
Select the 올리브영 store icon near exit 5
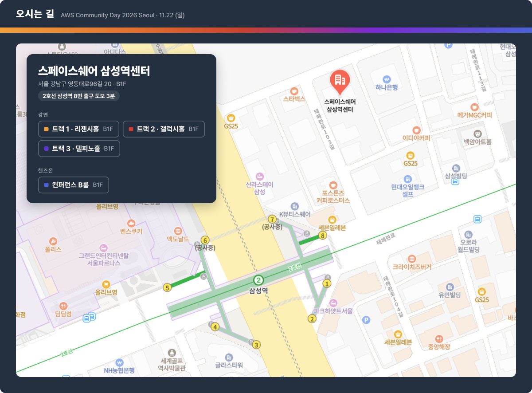106,284
